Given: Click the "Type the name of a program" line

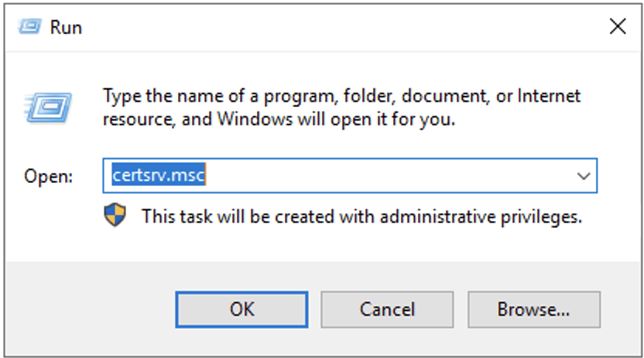Looking at the screenshot, I should [x=341, y=97].
